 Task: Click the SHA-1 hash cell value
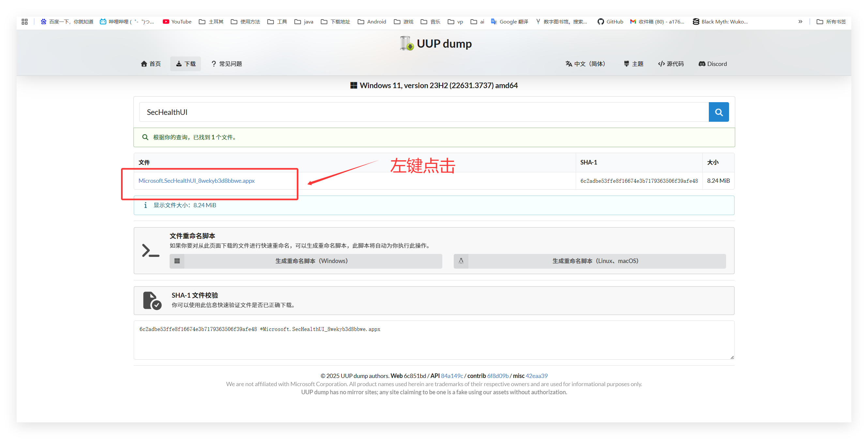coord(639,181)
